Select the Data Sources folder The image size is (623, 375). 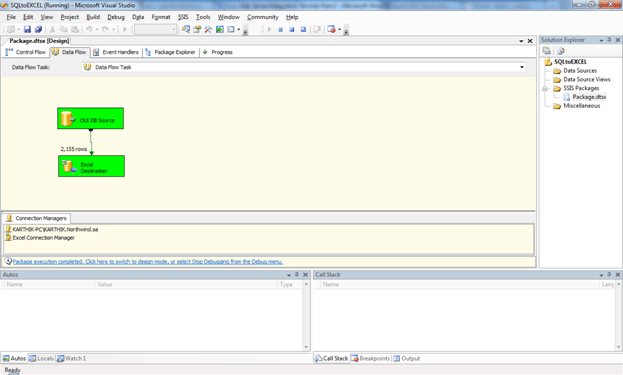[x=580, y=71]
